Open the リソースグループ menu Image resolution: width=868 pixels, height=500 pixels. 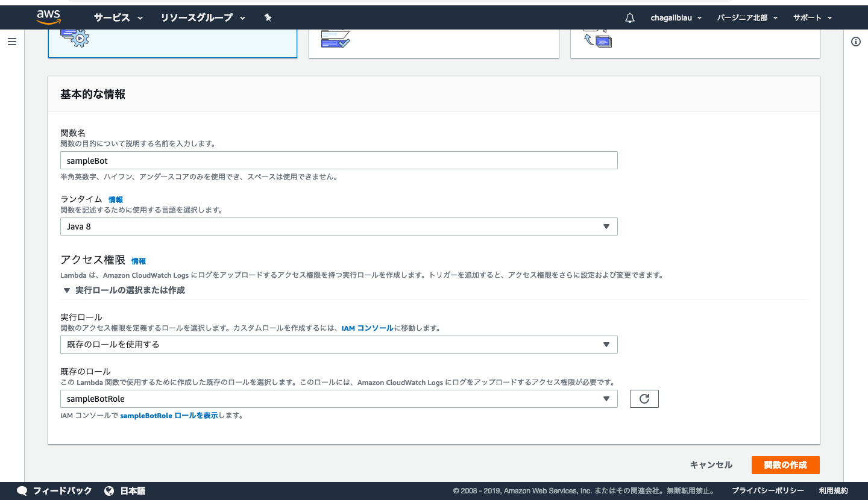tap(203, 17)
